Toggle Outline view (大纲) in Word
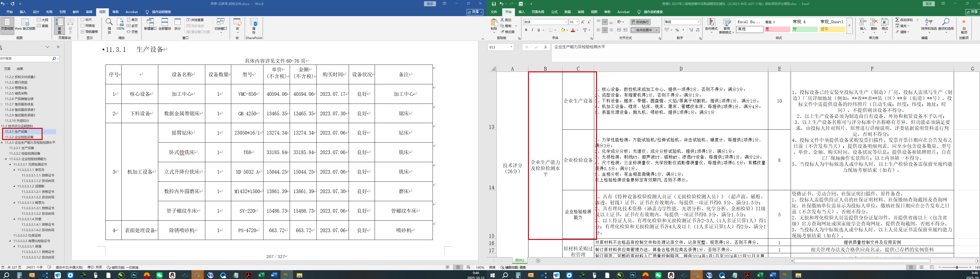The width and height of the screenshot is (980, 279). click(x=43, y=20)
